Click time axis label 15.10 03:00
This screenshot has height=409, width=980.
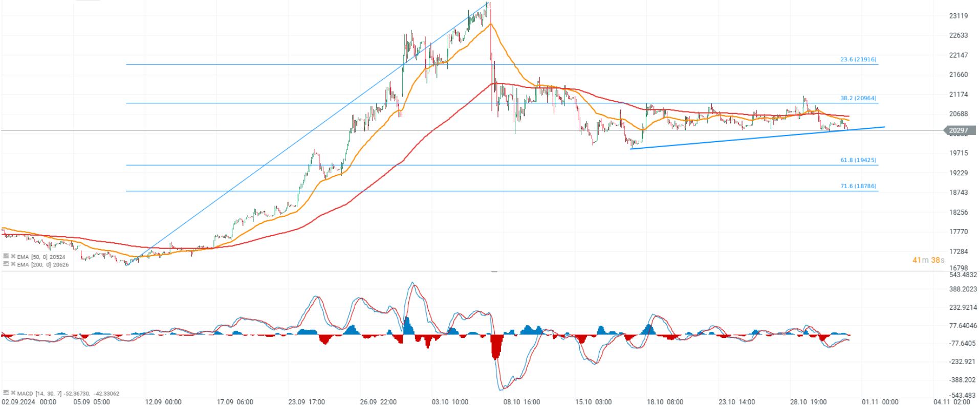[593, 402]
